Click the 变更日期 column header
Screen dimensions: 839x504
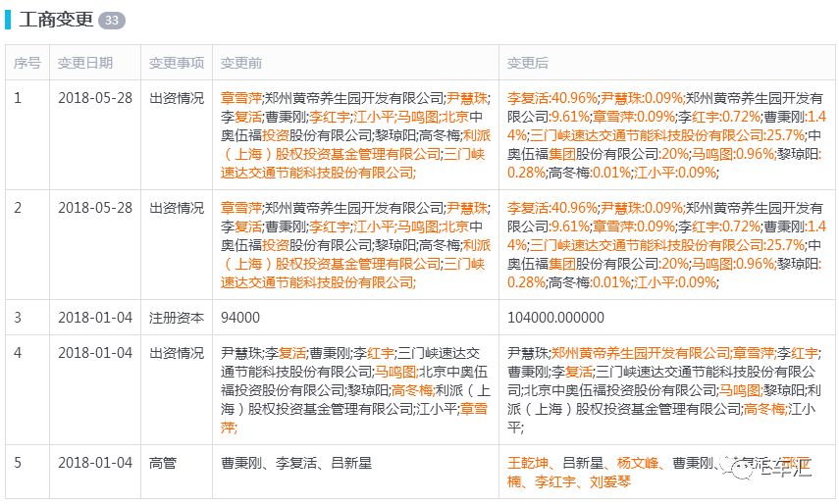[x=85, y=63]
